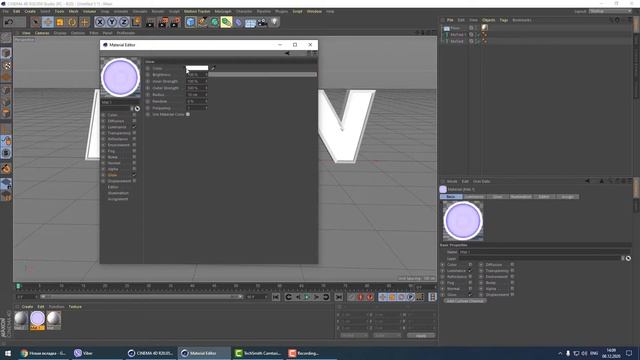Click the Floor/Environment grid icon
The width and height of the screenshot is (640, 360).
250,22
